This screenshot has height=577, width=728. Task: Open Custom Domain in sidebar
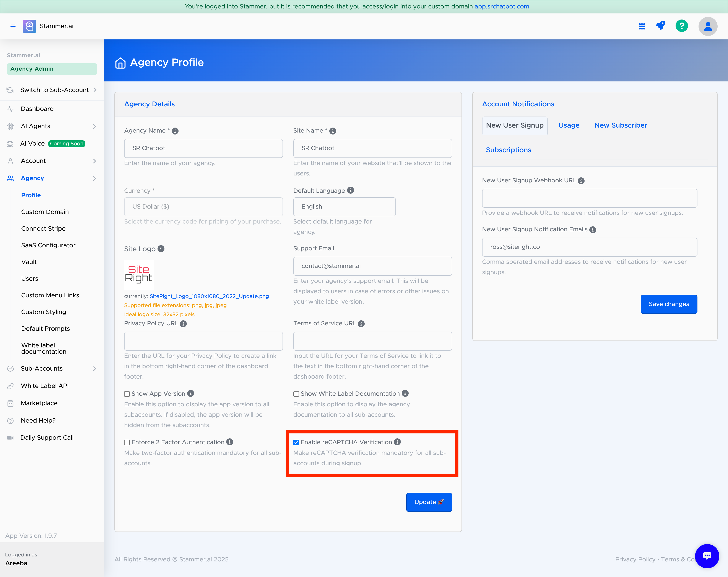coord(45,212)
